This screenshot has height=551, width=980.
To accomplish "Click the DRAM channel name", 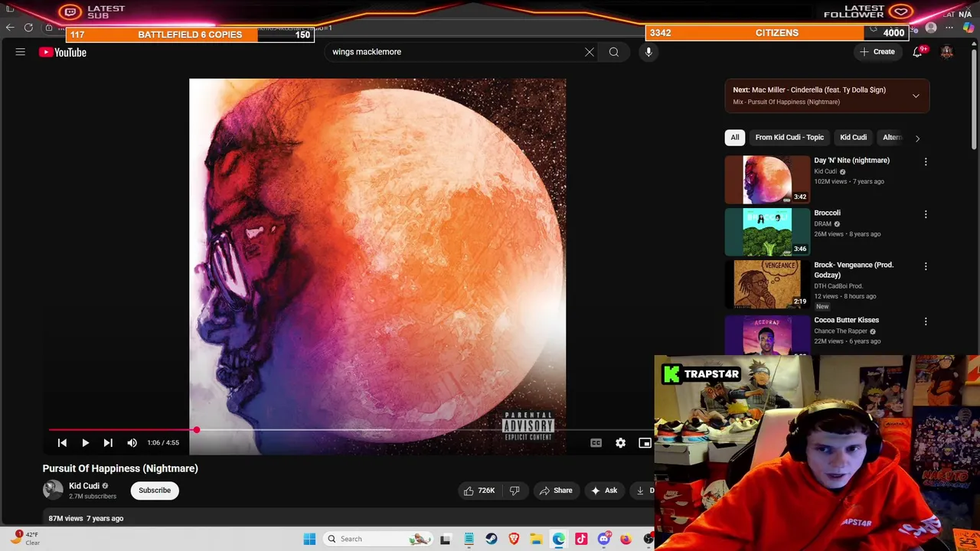I will tap(822, 223).
